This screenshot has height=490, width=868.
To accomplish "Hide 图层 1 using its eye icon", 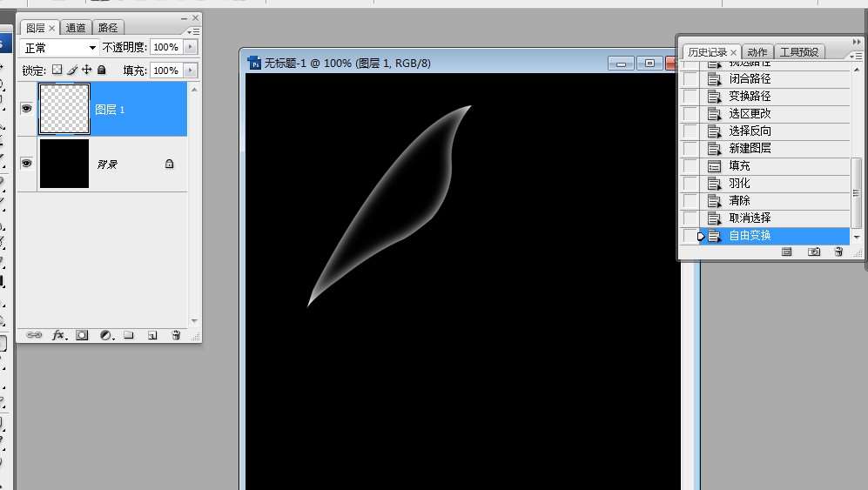I will click(x=26, y=109).
